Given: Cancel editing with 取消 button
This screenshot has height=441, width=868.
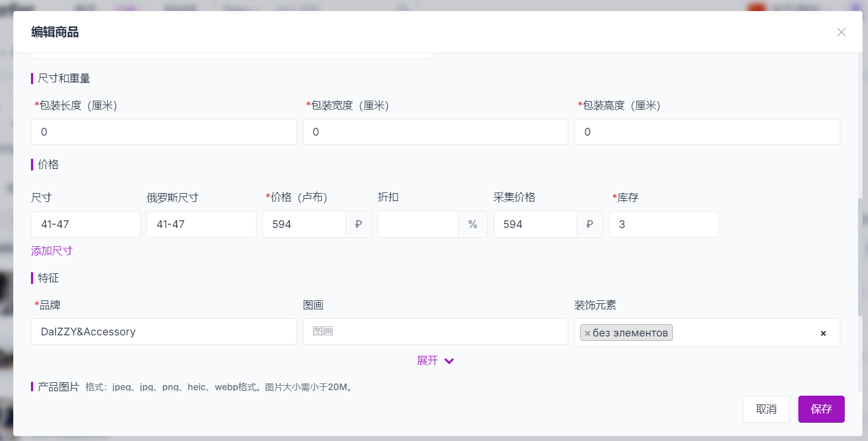Looking at the screenshot, I should coord(766,409).
